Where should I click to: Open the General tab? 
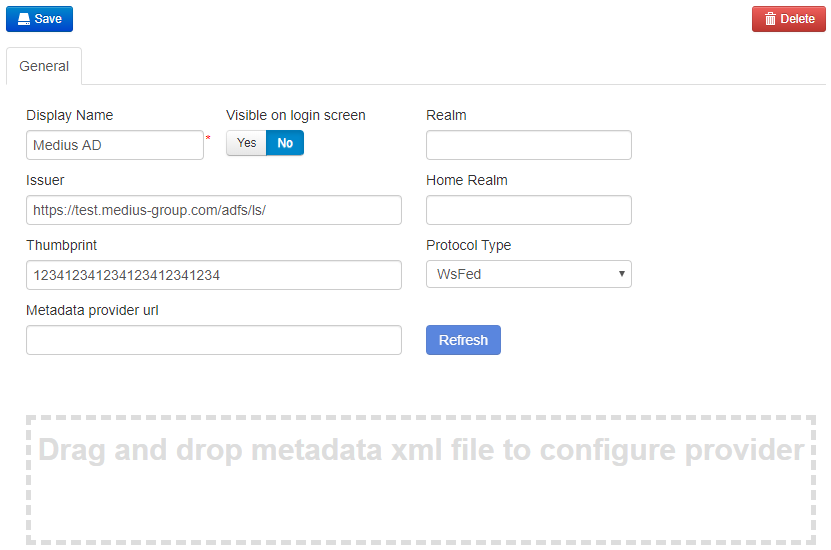point(44,66)
